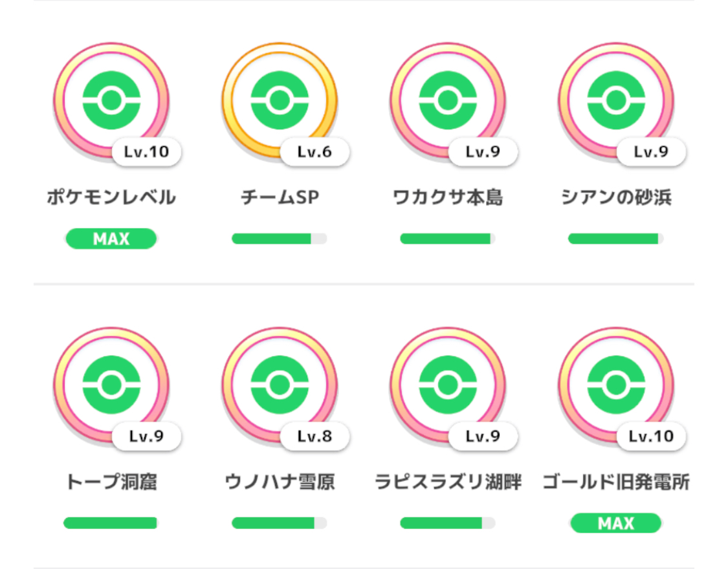Screen dimensions: 728x569
Task: Click the MAX badge under ゴールド旧発電所
Action: [615, 523]
